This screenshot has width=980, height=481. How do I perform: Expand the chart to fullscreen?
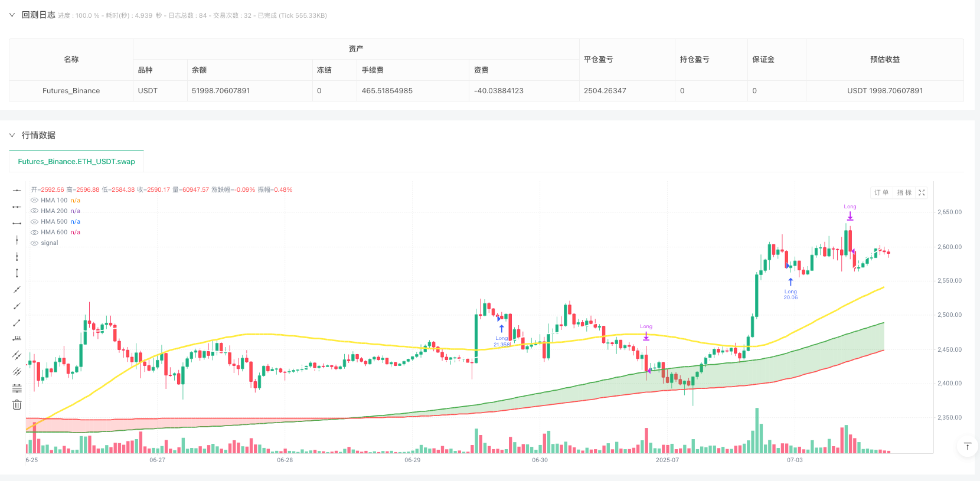(x=922, y=192)
